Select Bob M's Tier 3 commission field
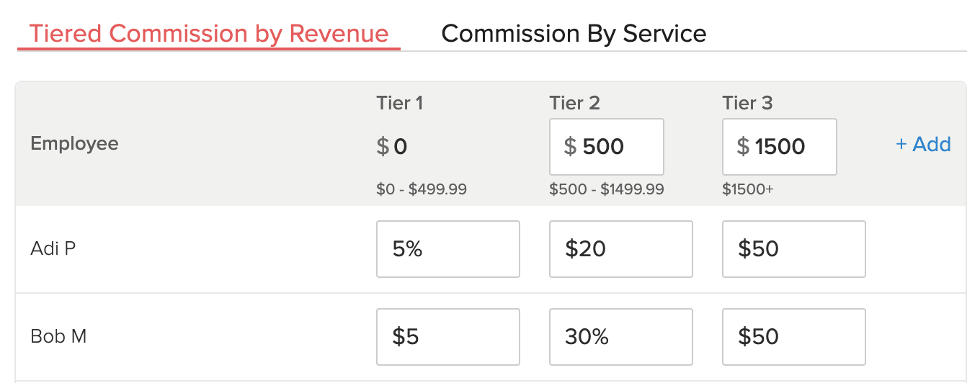The image size is (980, 383). (793, 337)
